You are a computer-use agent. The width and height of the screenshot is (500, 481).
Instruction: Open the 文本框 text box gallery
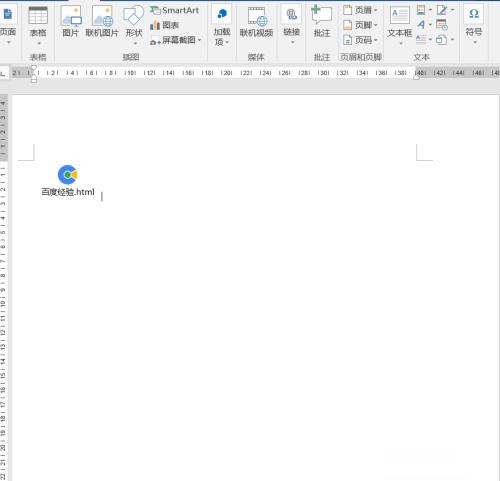click(x=399, y=25)
